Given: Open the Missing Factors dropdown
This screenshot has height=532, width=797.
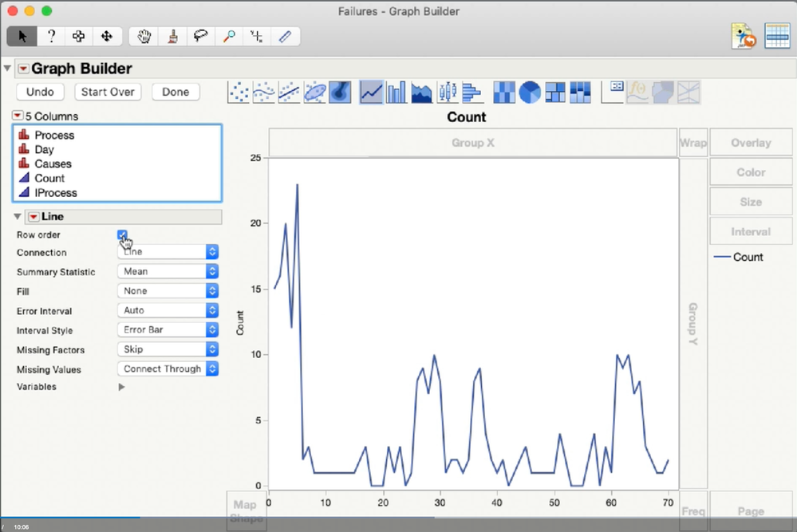Looking at the screenshot, I should point(168,349).
